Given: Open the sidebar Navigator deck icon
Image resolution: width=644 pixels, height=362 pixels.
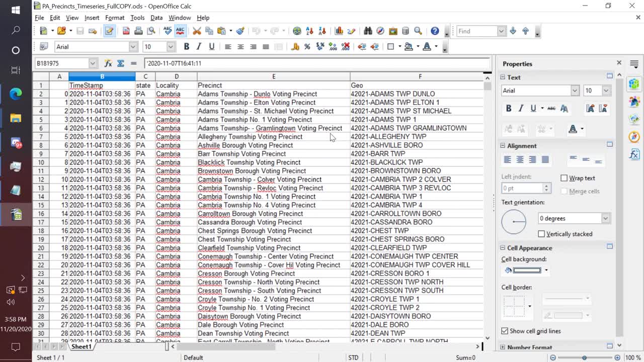Looking at the screenshot, I should (634, 137).
